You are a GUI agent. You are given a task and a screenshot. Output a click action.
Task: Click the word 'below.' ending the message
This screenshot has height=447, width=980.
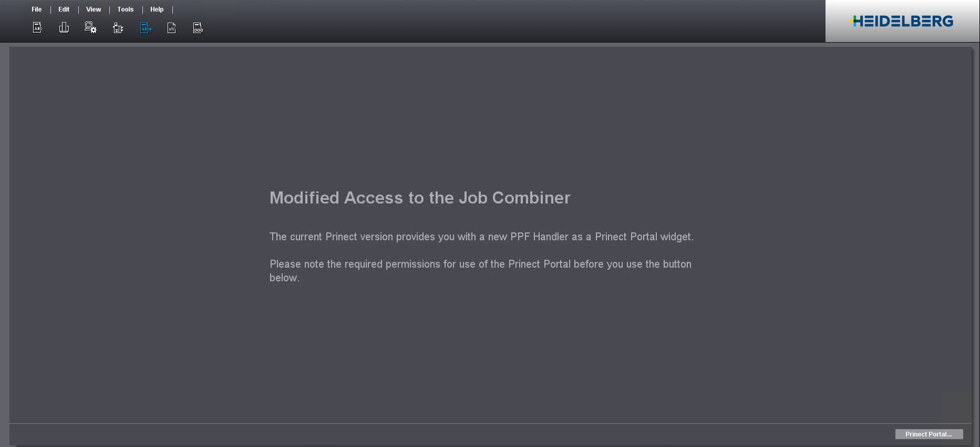pyautogui.click(x=284, y=278)
